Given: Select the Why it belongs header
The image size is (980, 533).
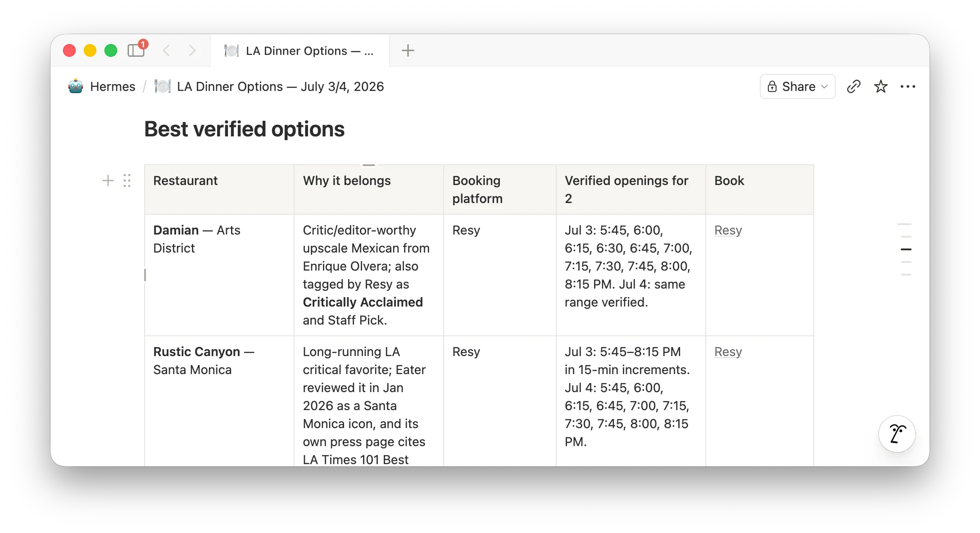Looking at the screenshot, I should click(x=368, y=190).
